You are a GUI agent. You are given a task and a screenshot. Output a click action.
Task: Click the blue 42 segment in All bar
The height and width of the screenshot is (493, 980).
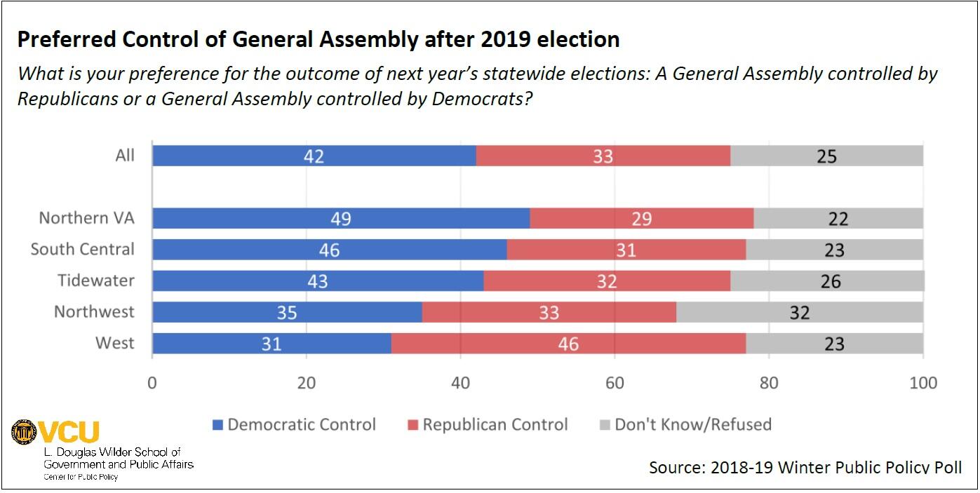tap(314, 156)
